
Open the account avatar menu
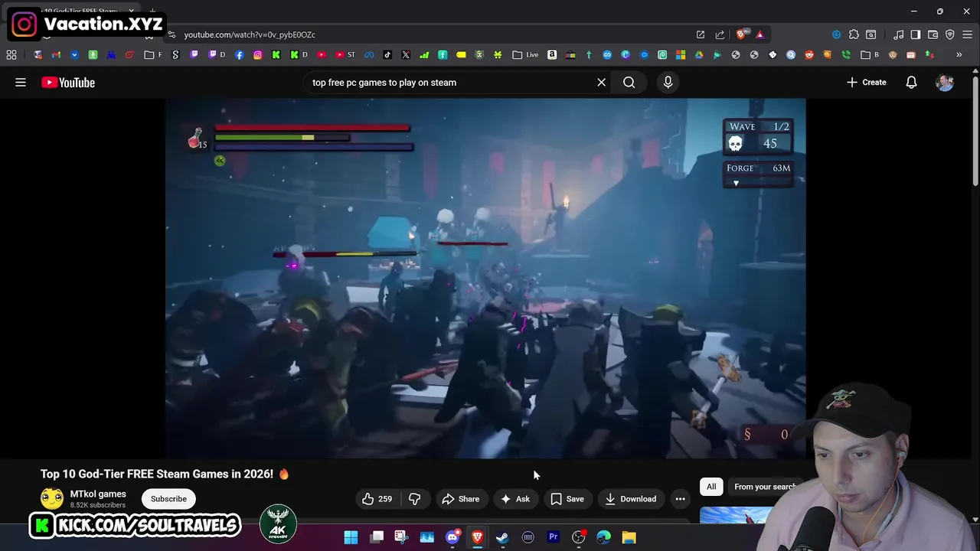pos(945,83)
